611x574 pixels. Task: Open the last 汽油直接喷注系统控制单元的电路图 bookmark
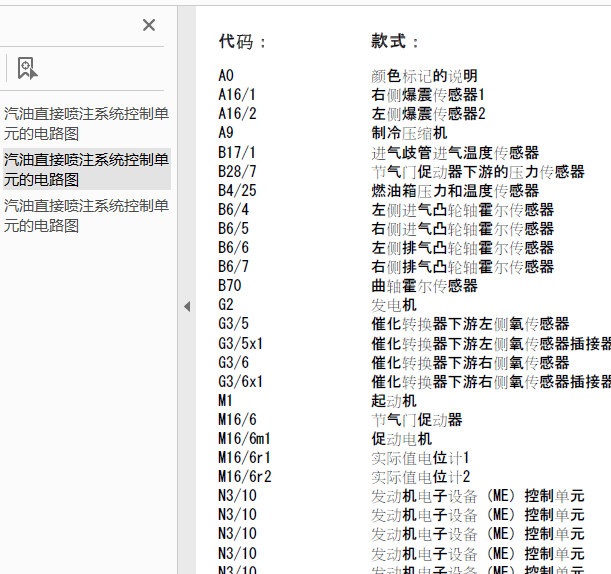[86, 215]
